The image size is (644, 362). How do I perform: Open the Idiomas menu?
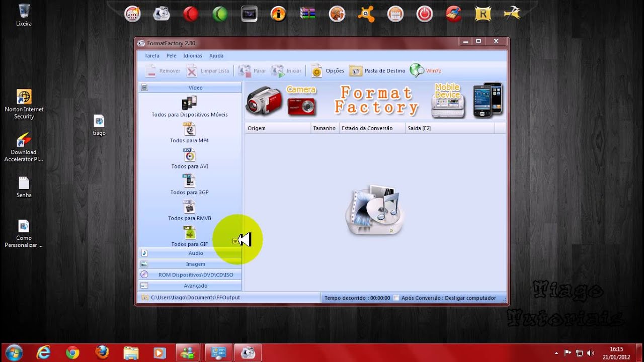(193, 56)
